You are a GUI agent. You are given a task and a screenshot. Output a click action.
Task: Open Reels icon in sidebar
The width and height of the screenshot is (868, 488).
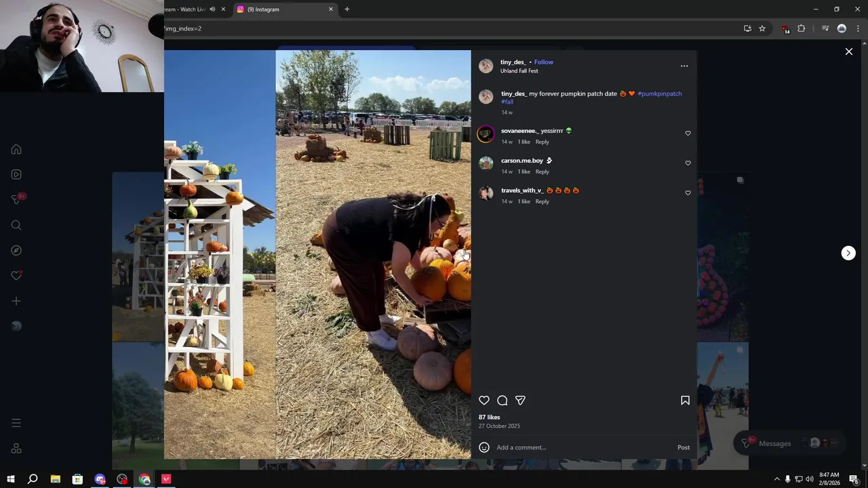(16, 174)
